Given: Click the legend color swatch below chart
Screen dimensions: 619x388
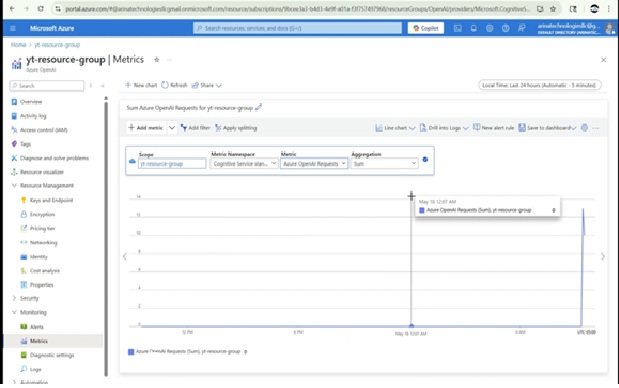Looking at the screenshot, I should (x=131, y=352).
